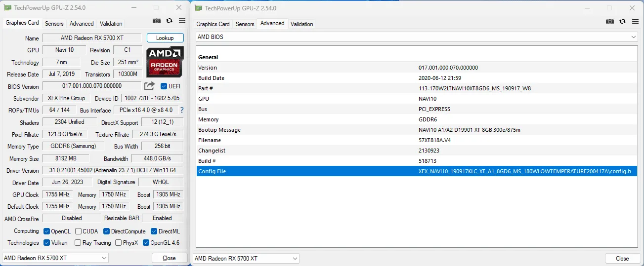Click the BIOS export share icon

150,86
